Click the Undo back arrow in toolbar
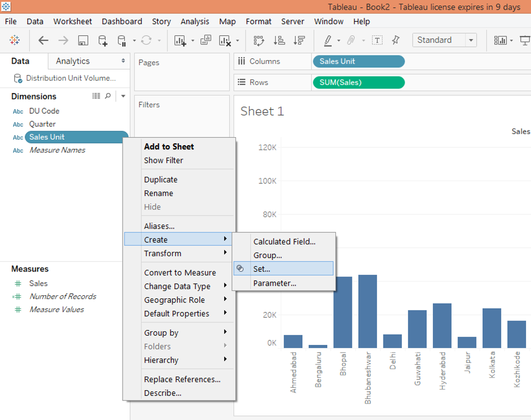This screenshot has height=420, width=531. [x=43, y=40]
